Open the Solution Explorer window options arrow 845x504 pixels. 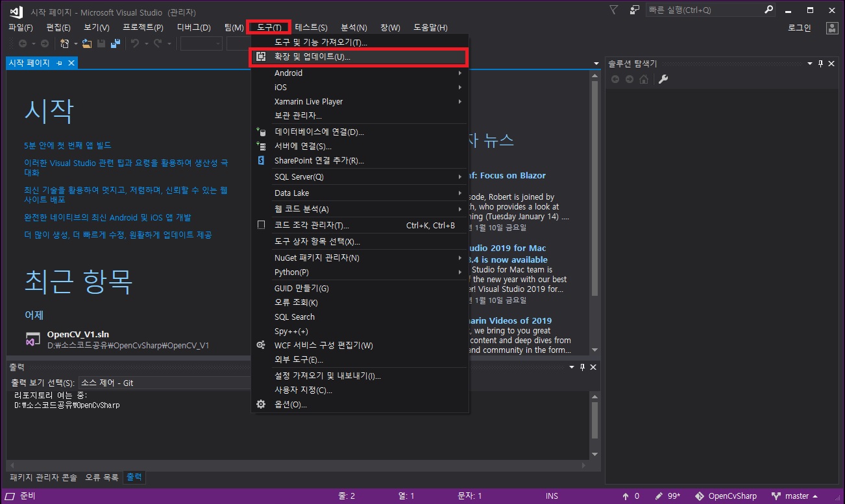[x=809, y=64]
